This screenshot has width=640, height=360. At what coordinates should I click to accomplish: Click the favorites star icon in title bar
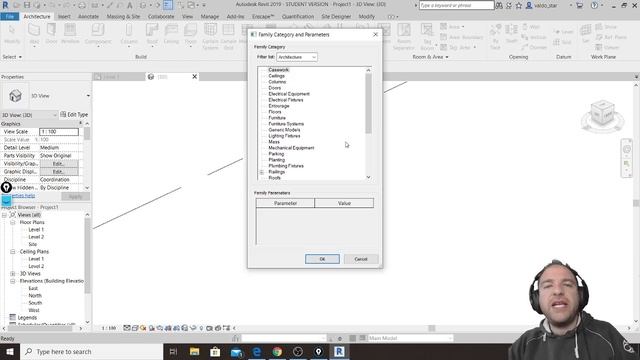(x=518, y=5)
